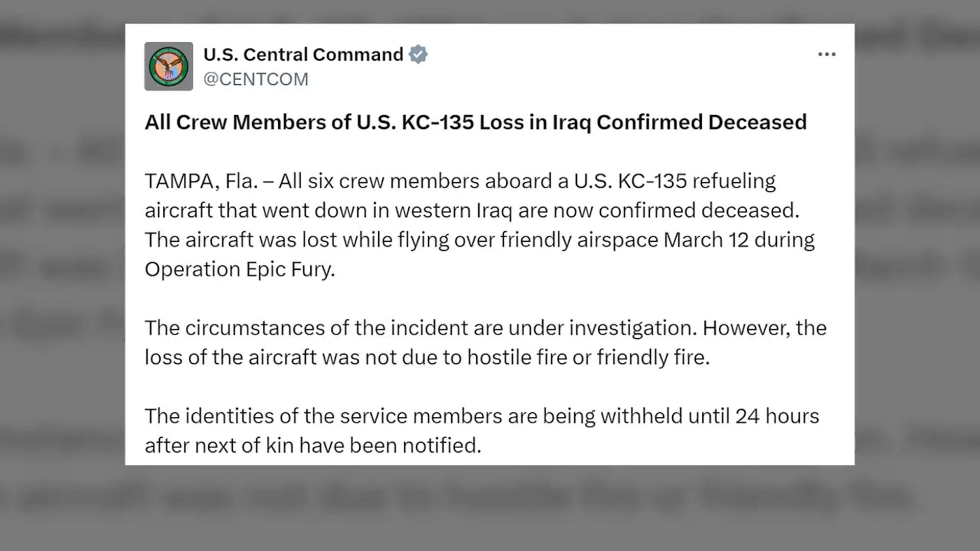Click the U.S. Central Command display name
The height and width of the screenshot is (551, 980).
coord(303,54)
